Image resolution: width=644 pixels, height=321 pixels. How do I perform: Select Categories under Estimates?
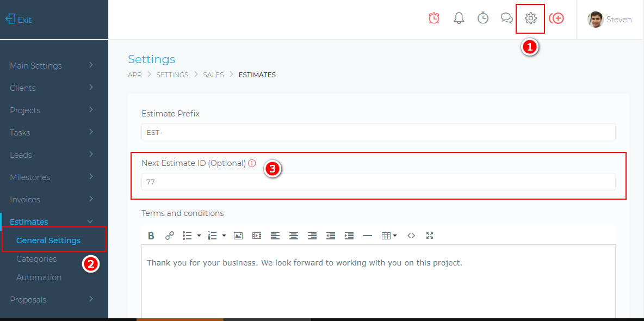click(x=36, y=258)
